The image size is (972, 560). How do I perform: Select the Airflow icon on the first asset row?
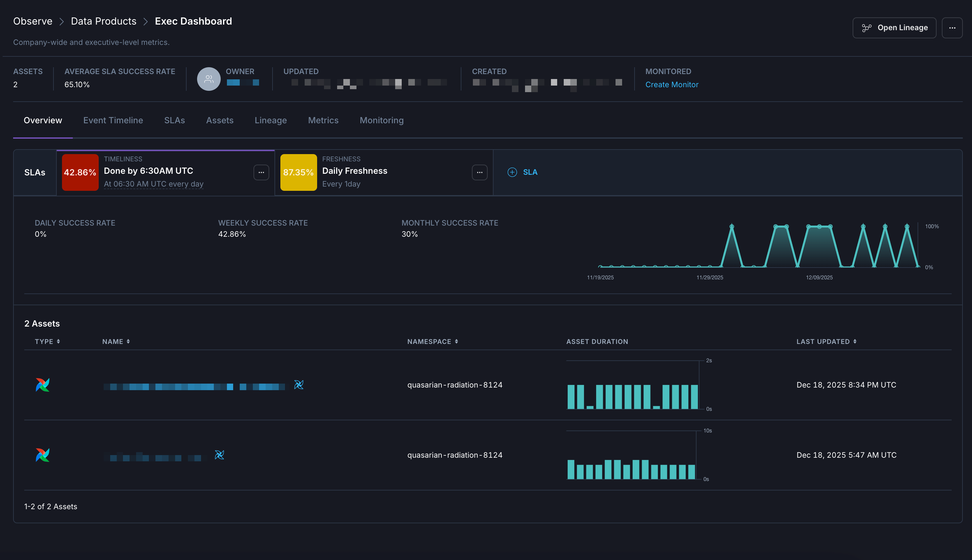[x=42, y=385]
